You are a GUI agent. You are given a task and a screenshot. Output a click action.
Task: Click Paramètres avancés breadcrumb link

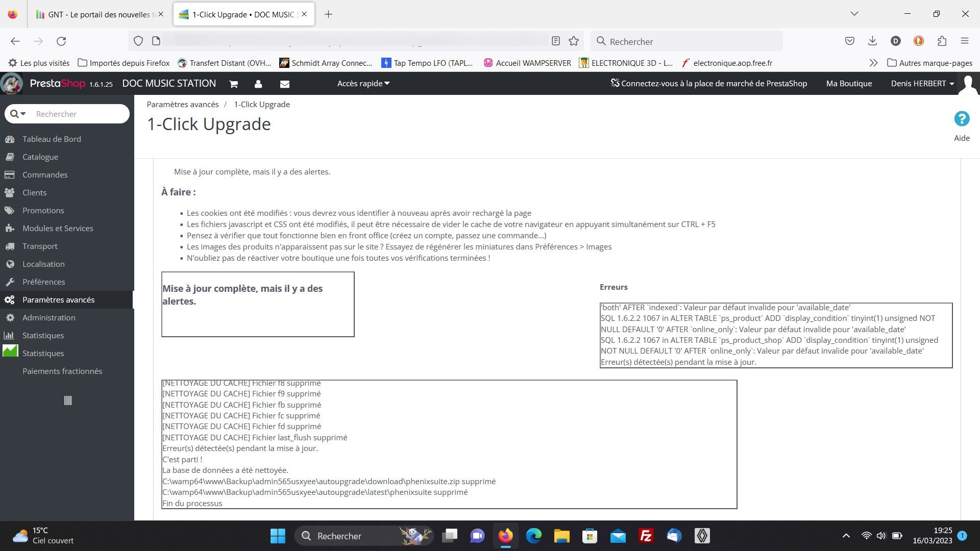point(182,104)
